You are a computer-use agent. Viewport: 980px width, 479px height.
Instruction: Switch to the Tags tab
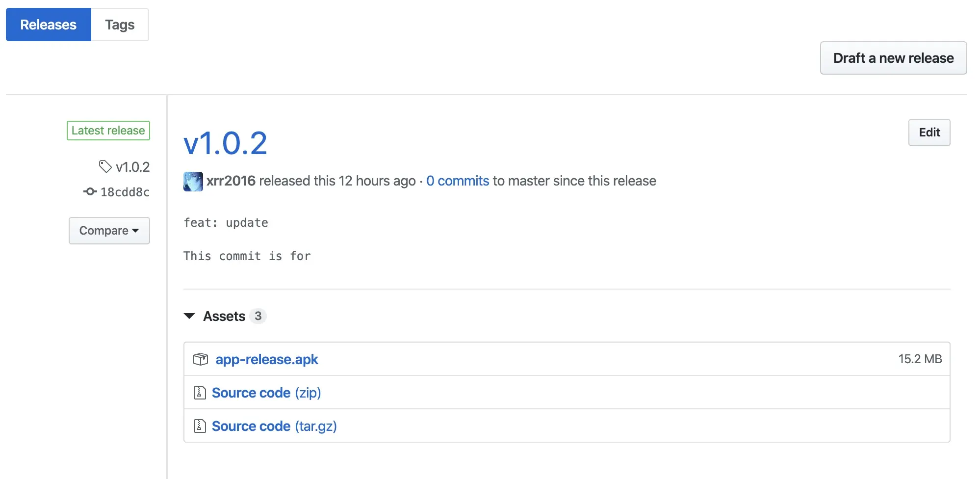[x=120, y=25]
